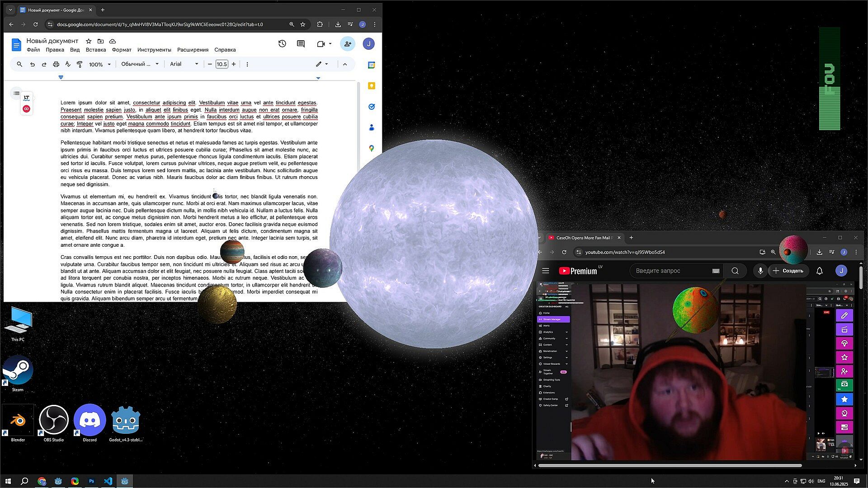This screenshot has height=488, width=868.
Task: Open the 100% zoom dropdown
Action: pyautogui.click(x=99, y=64)
